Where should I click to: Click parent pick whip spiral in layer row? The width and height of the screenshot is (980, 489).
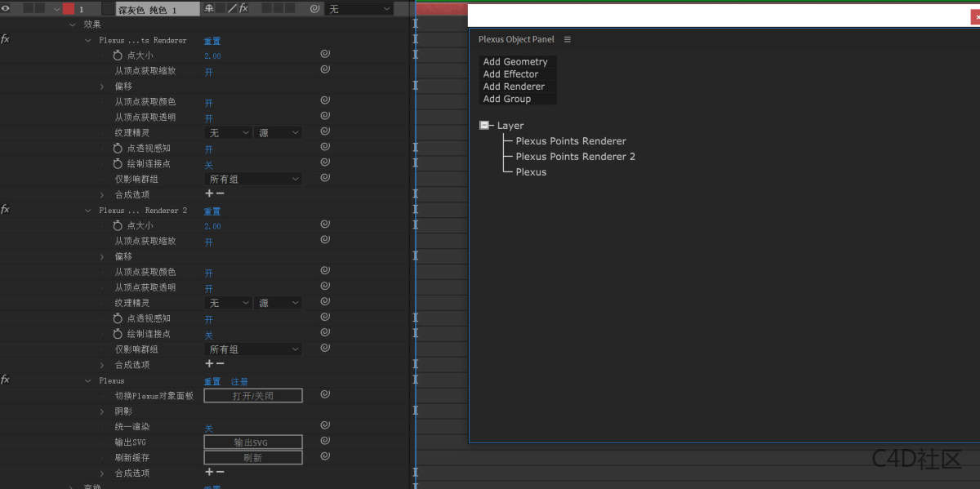coord(314,9)
